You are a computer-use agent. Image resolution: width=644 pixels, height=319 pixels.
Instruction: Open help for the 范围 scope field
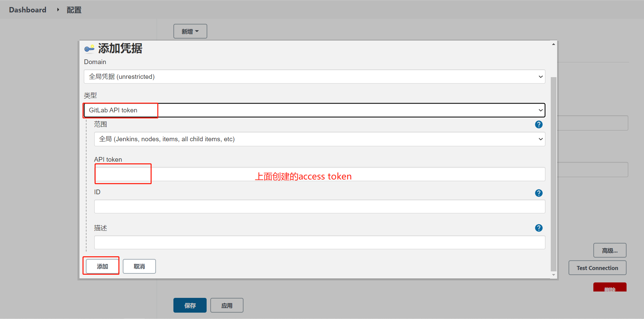(x=539, y=124)
